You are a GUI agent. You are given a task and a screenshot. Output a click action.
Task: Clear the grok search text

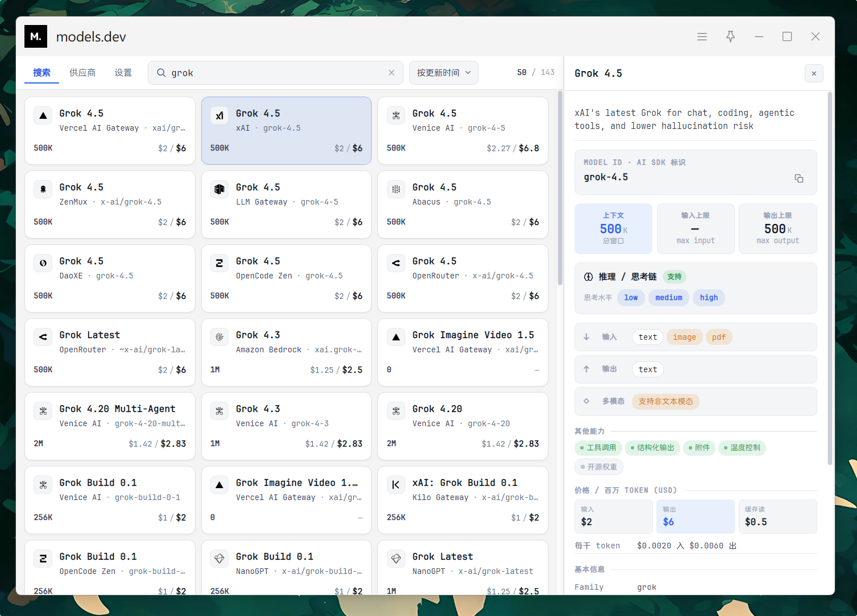click(x=392, y=73)
